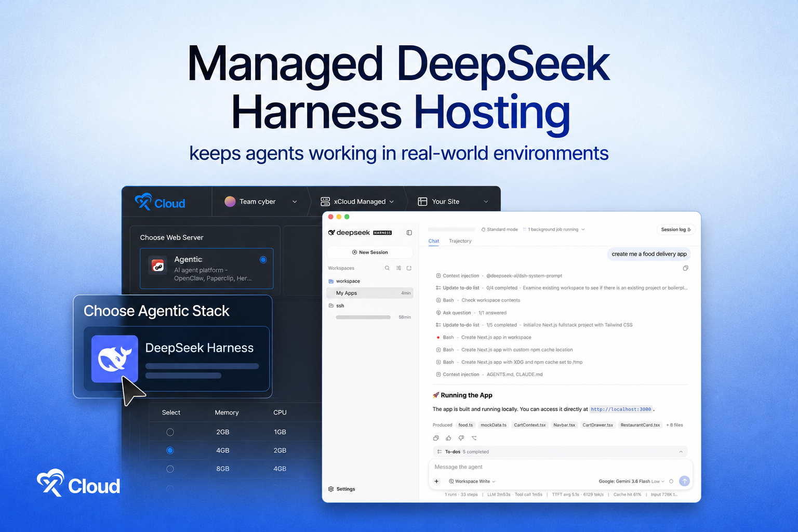Open the food.ts file chip
The width and height of the screenshot is (798, 532).
[x=465, y=425]
